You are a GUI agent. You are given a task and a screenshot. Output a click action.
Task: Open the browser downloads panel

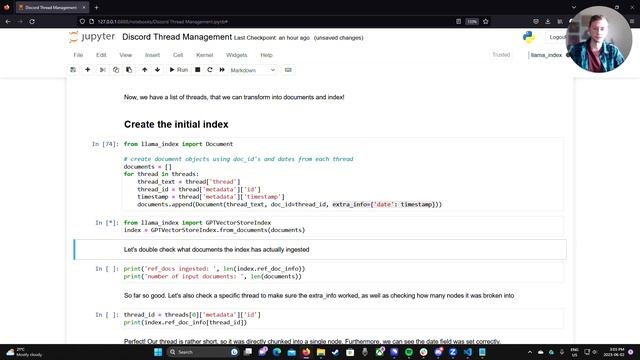(x=548, y=21)
